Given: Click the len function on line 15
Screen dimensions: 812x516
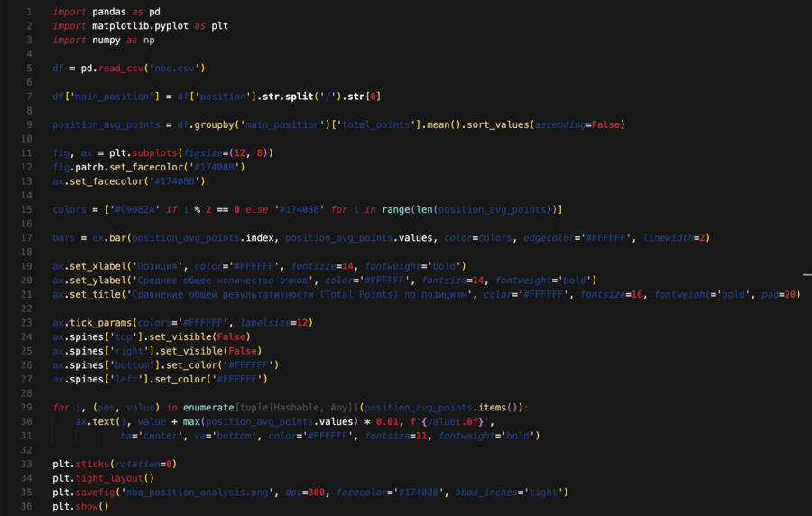Looking at the screenshot, I should (x=425, y=209).
